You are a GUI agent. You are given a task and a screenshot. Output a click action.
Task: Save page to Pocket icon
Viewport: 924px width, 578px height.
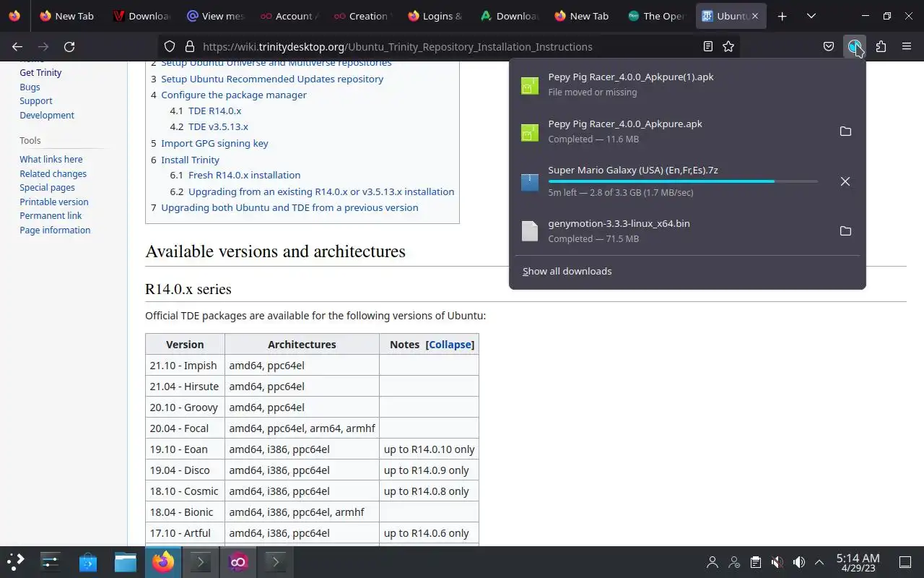[x=829, y=46]
